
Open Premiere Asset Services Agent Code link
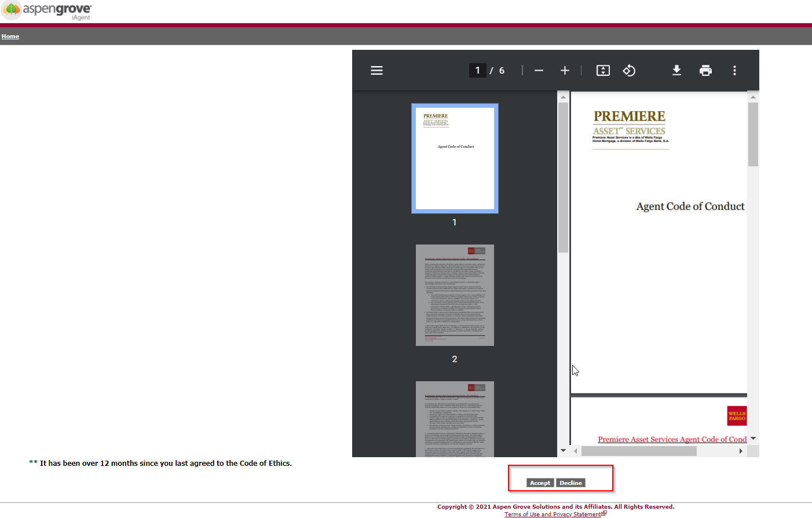[x=672, y=439]
